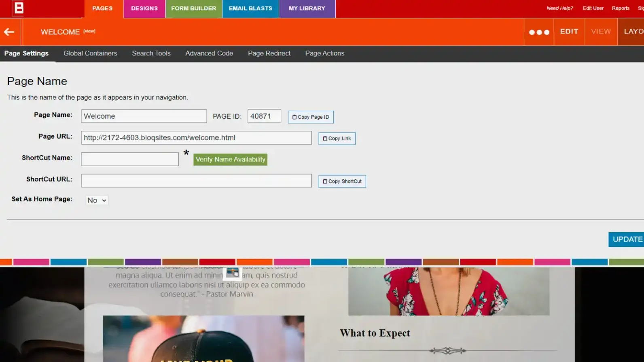Screen dimensions: 644x362
Task: Click the red B logo icon
Action: (x=19, y=8)
